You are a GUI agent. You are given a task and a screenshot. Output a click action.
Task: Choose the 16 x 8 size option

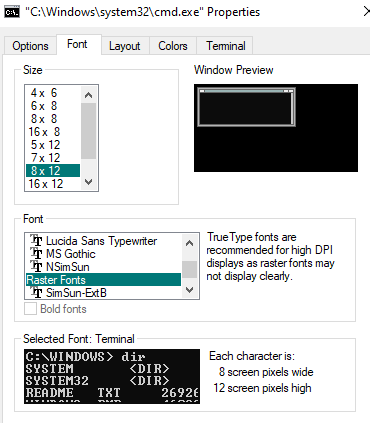tap(53, 132)
